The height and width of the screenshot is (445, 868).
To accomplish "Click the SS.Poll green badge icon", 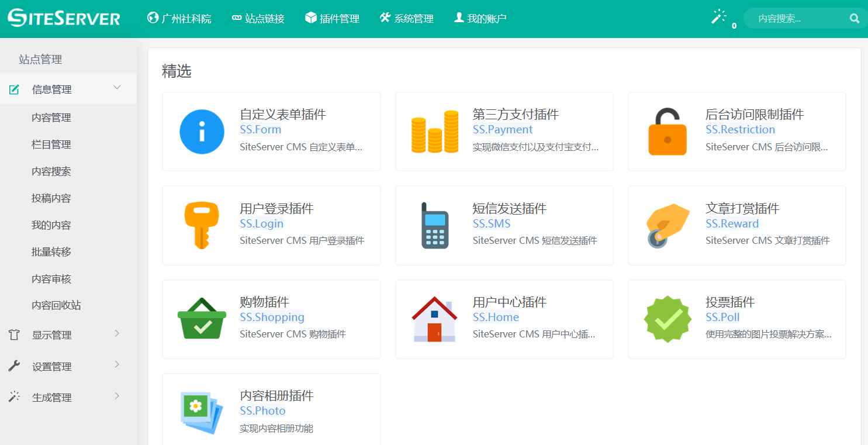I will point(668,319).
